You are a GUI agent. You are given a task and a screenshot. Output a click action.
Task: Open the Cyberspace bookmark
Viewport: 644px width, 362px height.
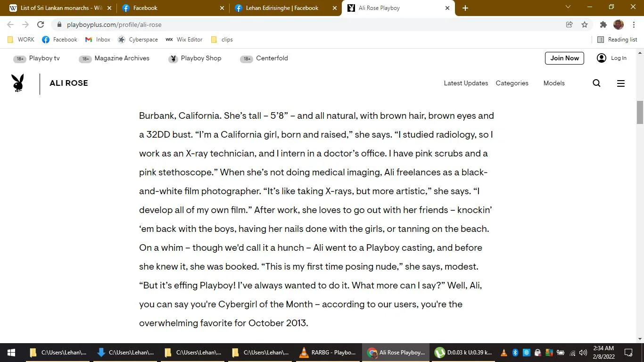138,40
